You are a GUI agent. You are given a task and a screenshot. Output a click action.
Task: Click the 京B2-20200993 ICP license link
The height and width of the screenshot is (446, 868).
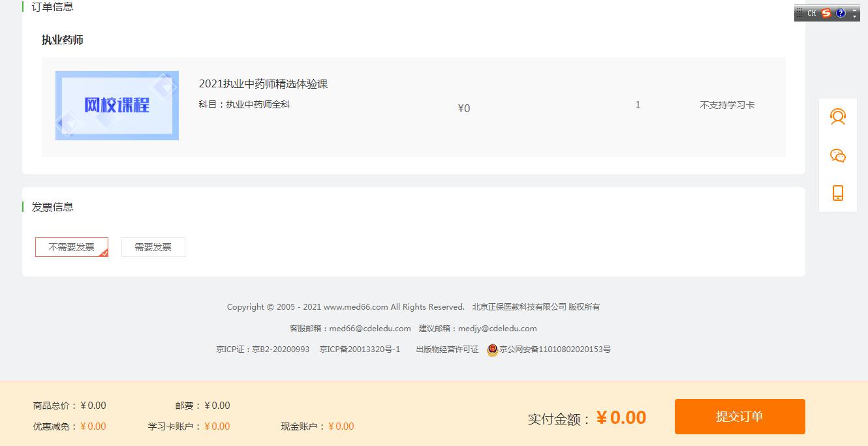click(x=281, y=349)
